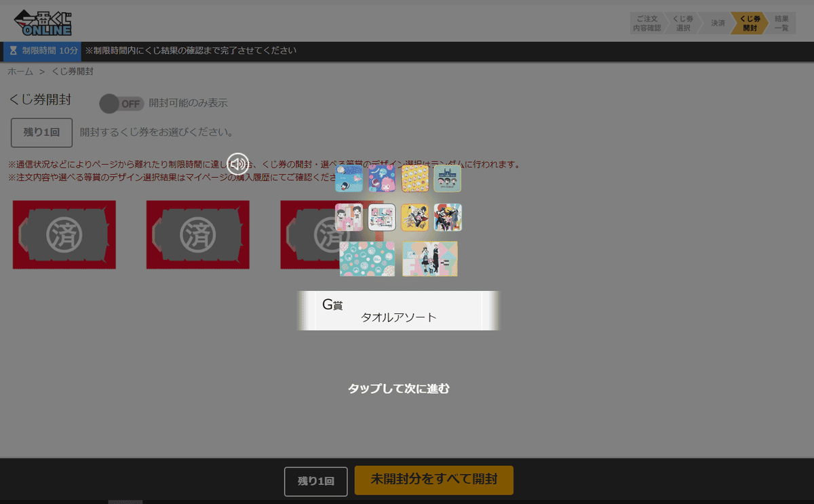Click the first opened ticket with 済 stamp
814x504 pixels.
coord(64,234)
